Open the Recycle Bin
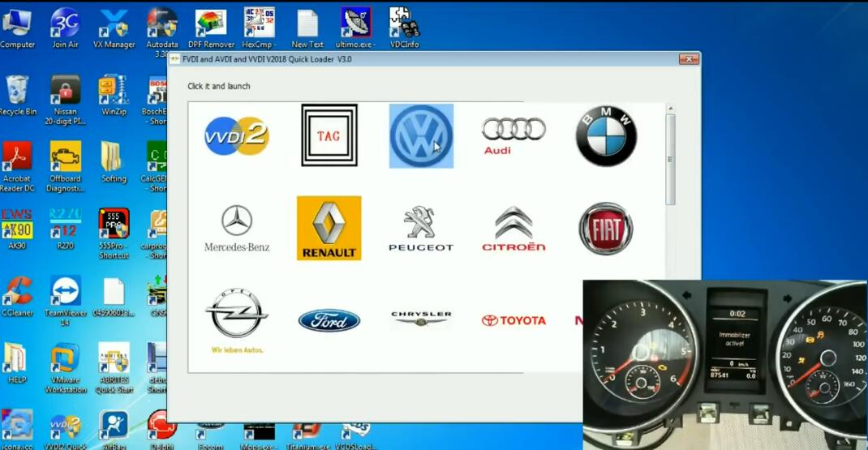The image size is (868, 450). (18, 96)
